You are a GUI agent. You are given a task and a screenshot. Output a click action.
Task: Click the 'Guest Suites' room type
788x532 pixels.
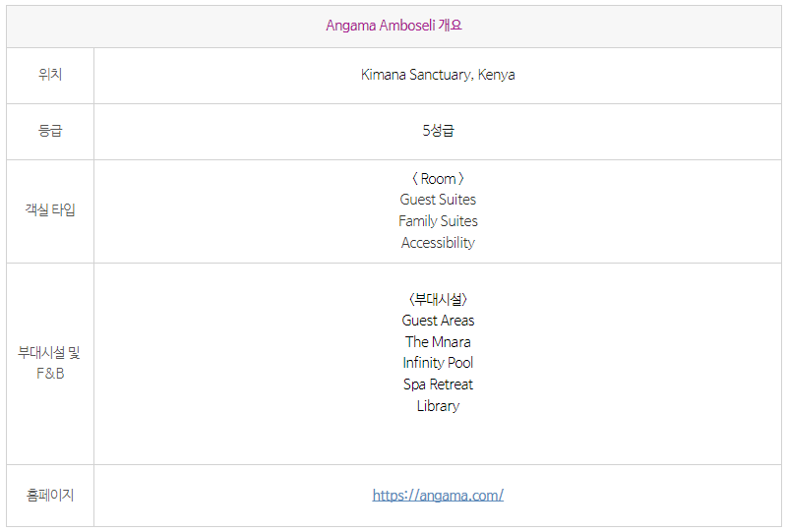click(438, 200)
